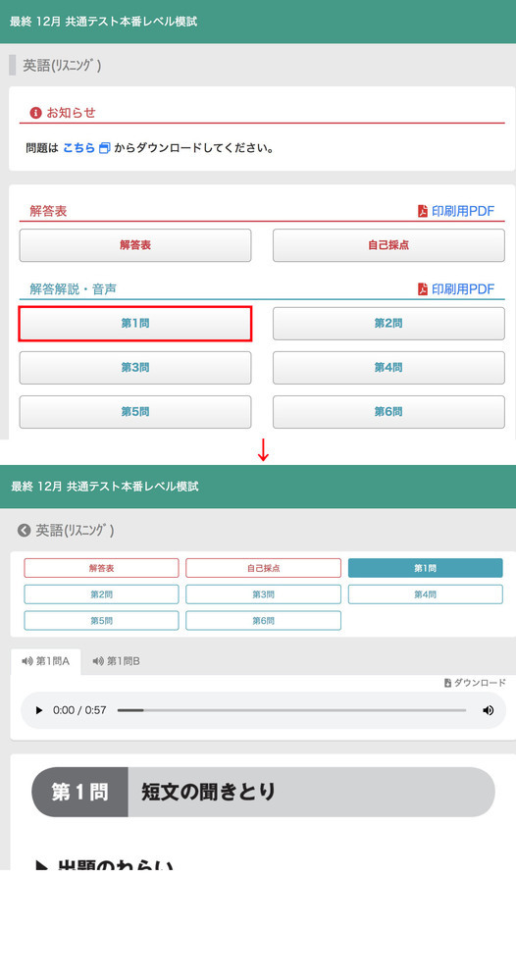
Task: Select the large 第2問 button
Action: [x=388, y=324]
